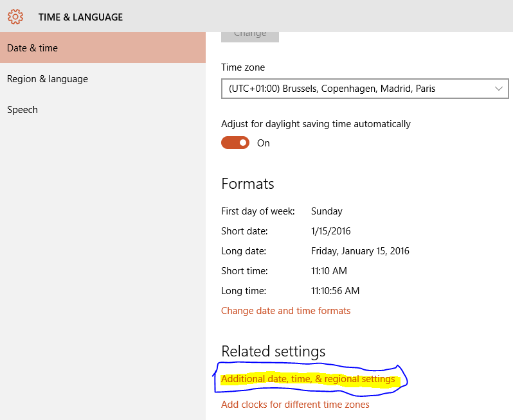
Task: Open Additional date, time, & regional settings
Action: click(308, 379)
